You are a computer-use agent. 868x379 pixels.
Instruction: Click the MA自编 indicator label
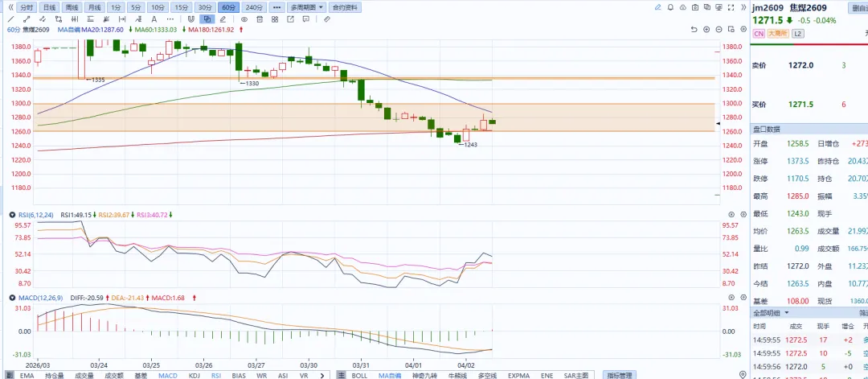tap(69, 29)
